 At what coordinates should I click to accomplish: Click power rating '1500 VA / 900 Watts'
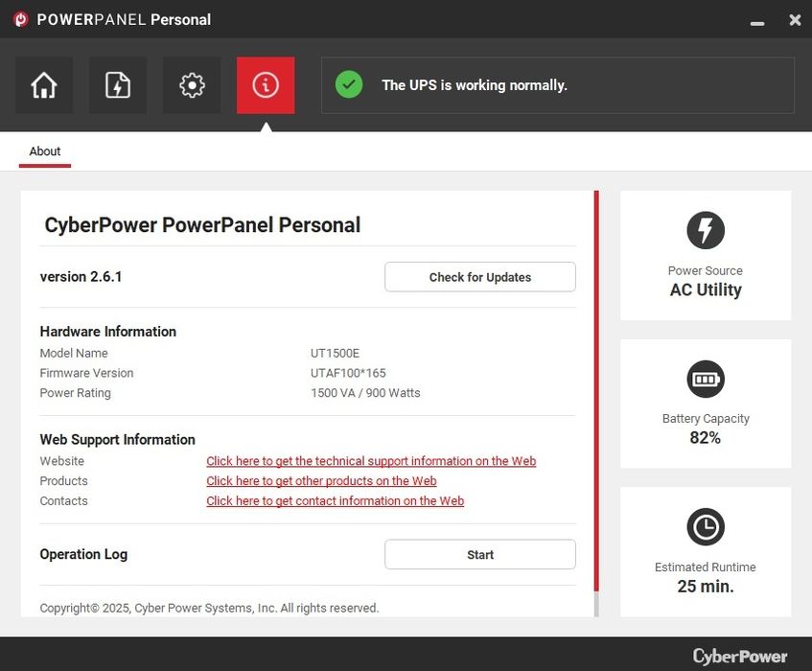pyautogui.click(x=365, y=393)
